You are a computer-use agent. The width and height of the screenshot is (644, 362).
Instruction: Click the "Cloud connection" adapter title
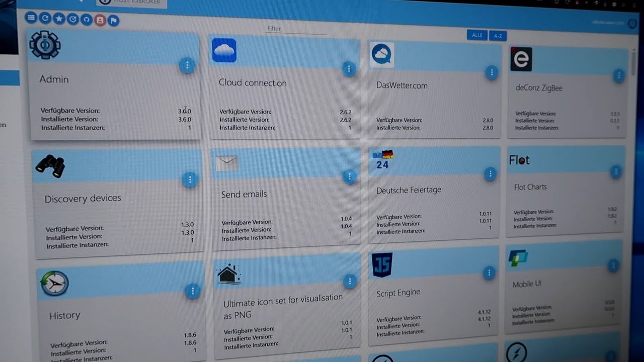253,83
